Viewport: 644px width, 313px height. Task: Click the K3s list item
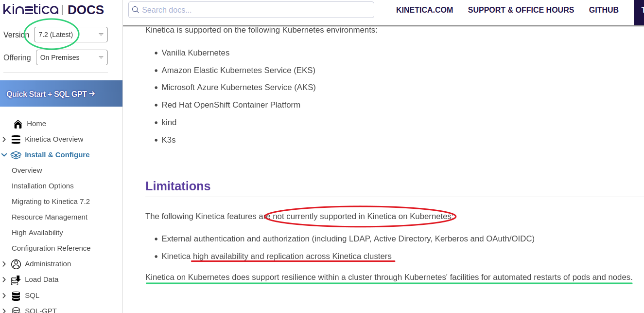[x=169, y=140]
